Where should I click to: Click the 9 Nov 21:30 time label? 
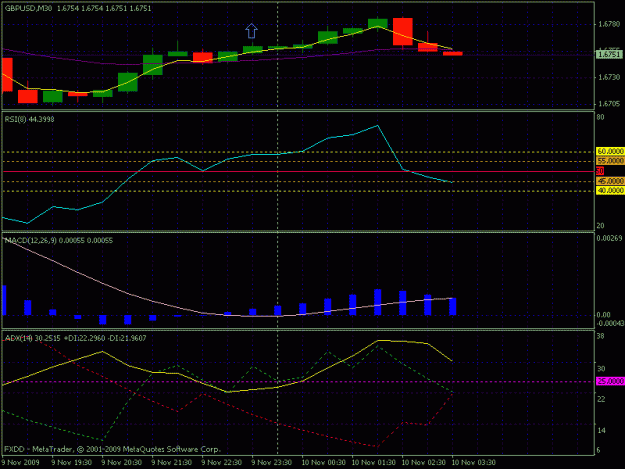(172, 463)
